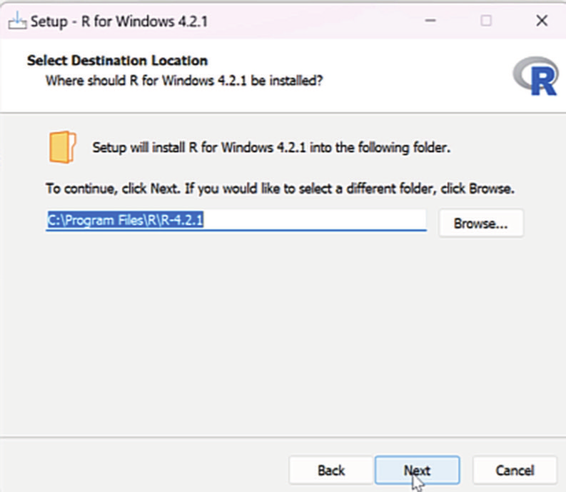Image resolution: width=566 pixels, height=492 pixels.
Task: Click the orange folder icon
Action: tap(62, 147)
